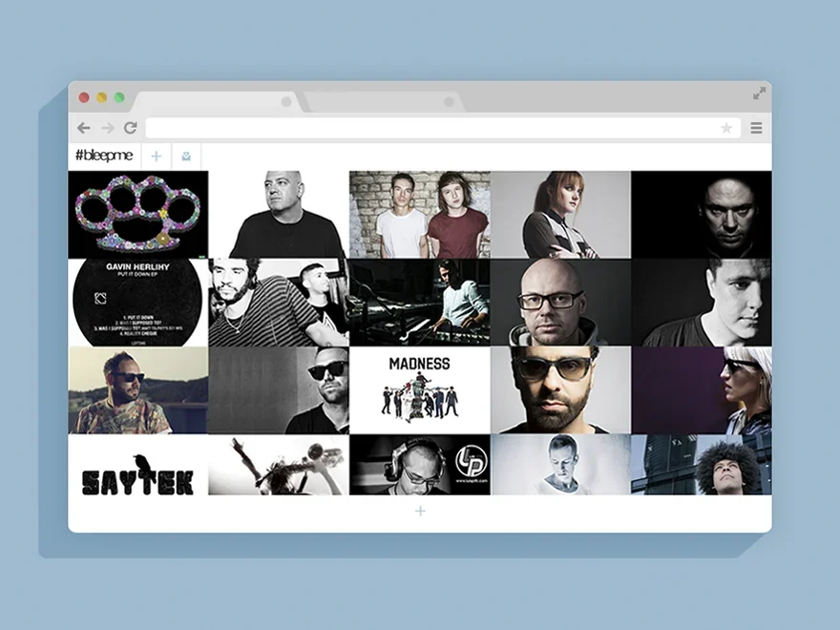Image resolution: width=840 pixels, height=630 pixels.
Task: Close the second browser tab
Action: [x=449, y=101]
